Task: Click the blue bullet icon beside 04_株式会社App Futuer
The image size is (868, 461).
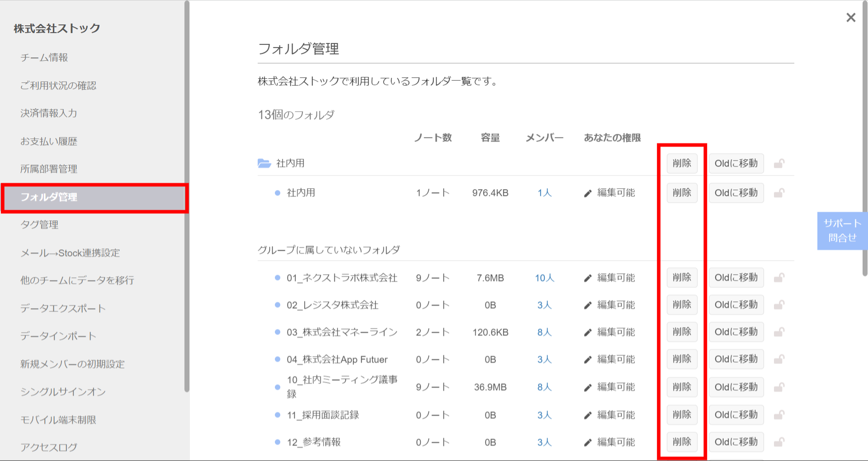Action: tap(277, 359)
